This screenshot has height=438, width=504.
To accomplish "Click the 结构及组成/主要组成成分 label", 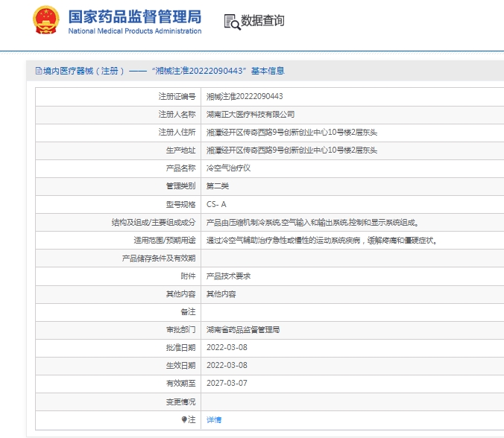I will (154, 222).
